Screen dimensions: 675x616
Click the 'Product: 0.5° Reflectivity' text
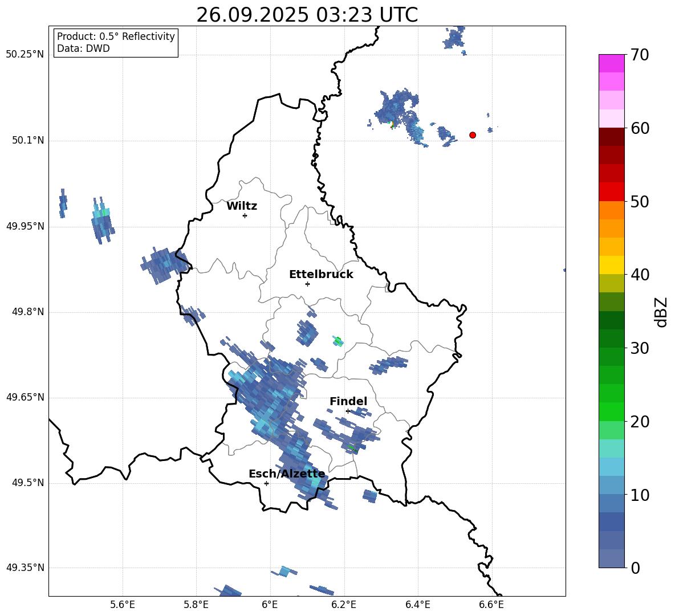[x=116, y=36]
